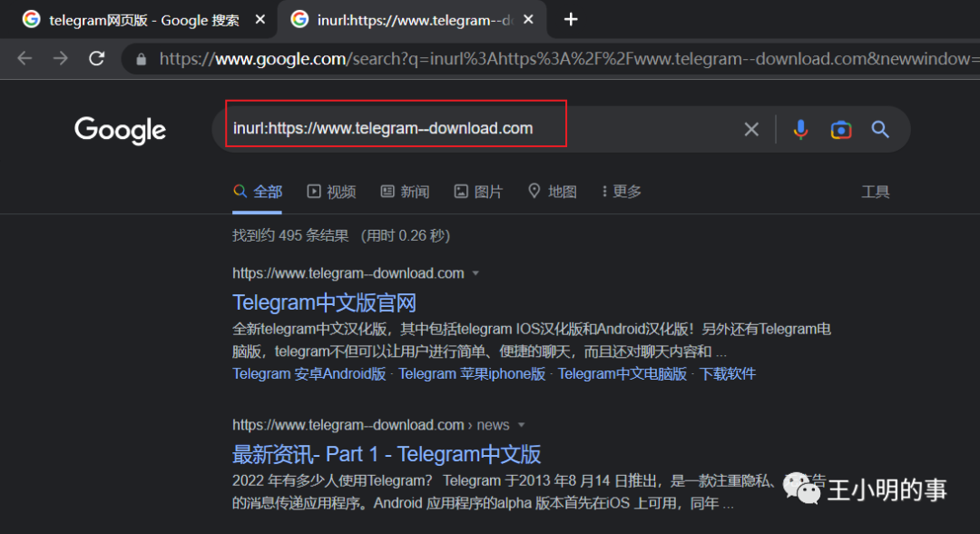Open the 下载软件 sitelink
The height and width of the screenshot is (534, 980).
point(728,374)
